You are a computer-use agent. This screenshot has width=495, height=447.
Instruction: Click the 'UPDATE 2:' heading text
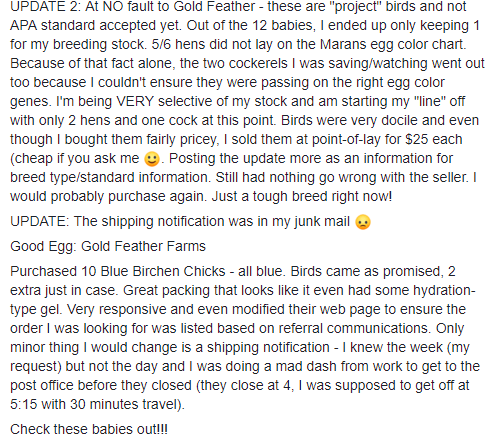click(45, 7)
